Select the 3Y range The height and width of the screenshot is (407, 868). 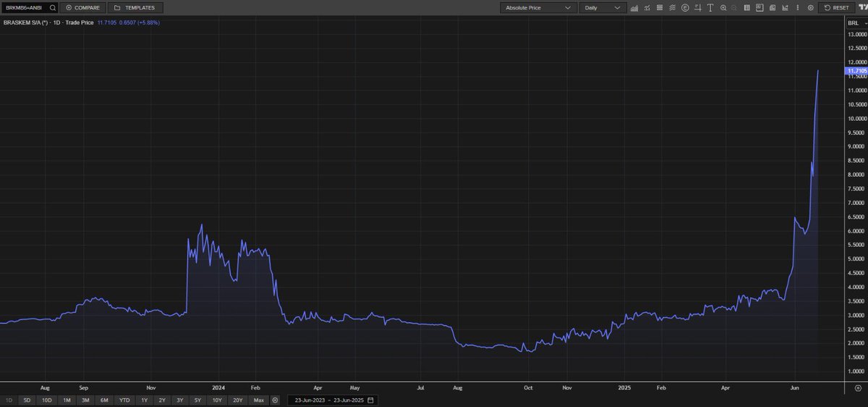pos(180,400)
